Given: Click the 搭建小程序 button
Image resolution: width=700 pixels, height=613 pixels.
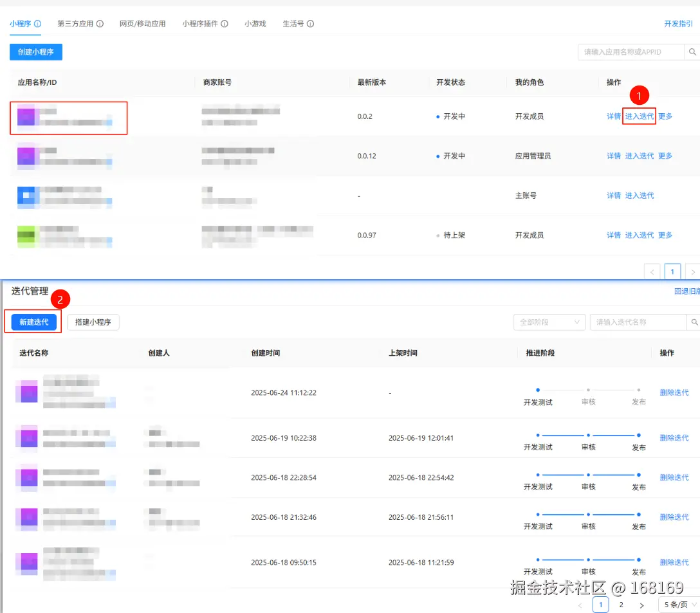Looking at the screenshot, I should [93, 322].
